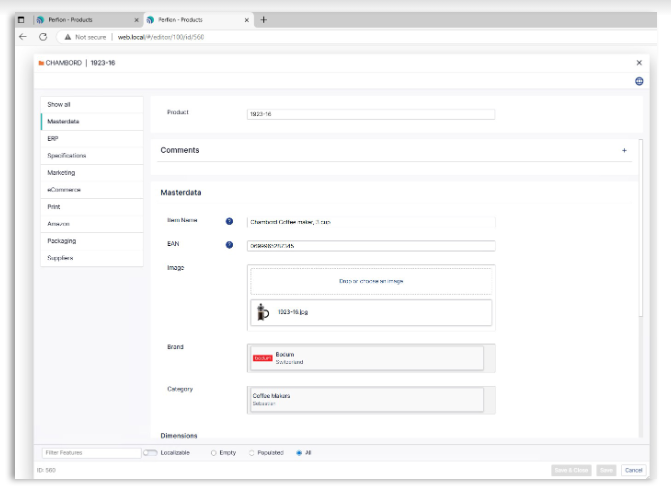The height and width of the screenshot is (491, 671).
Task: Open the Marketing section
Action: coord(92,173)
